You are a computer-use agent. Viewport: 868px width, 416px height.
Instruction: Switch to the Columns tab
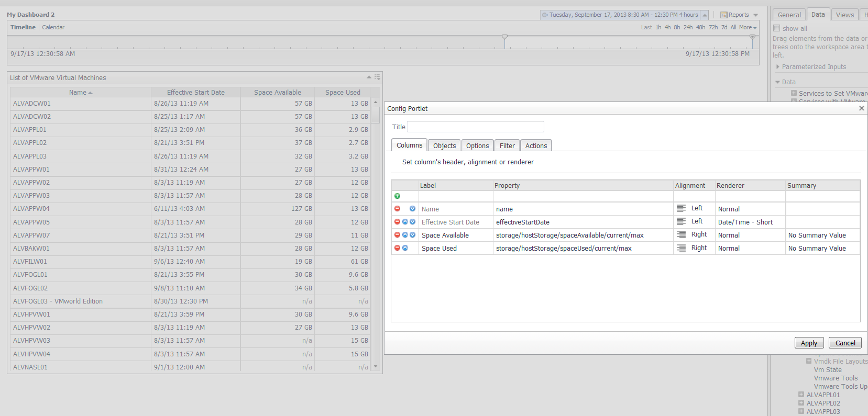pos(409,145)
